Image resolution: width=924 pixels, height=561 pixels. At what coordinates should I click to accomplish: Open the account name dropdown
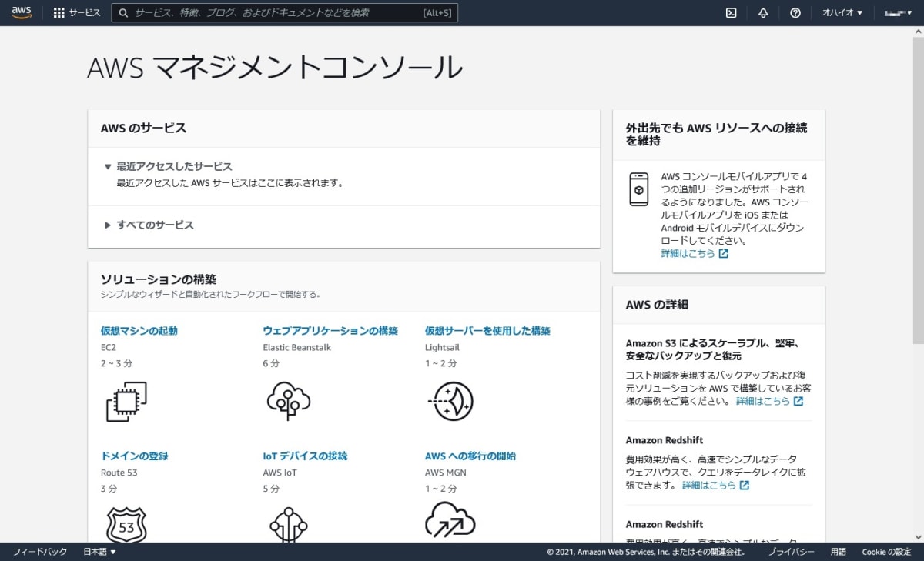(897, 13)
